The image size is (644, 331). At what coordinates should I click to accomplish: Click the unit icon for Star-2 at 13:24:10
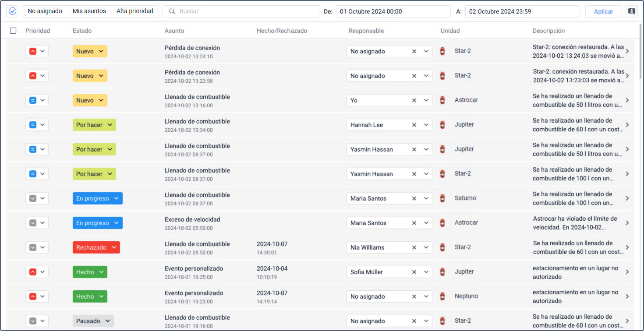click(x=442, y=51)
